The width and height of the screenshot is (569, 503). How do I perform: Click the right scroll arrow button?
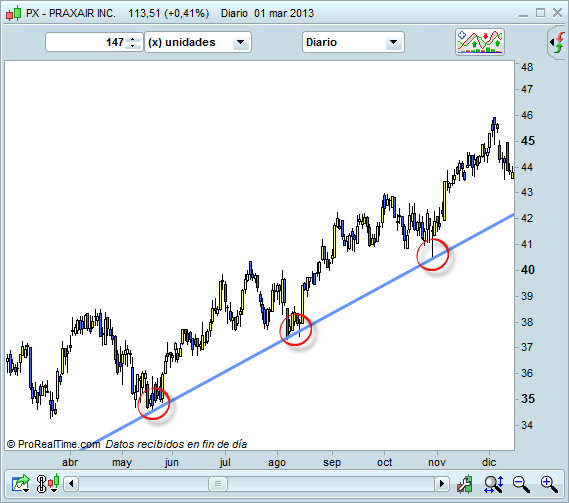(442, 484)
